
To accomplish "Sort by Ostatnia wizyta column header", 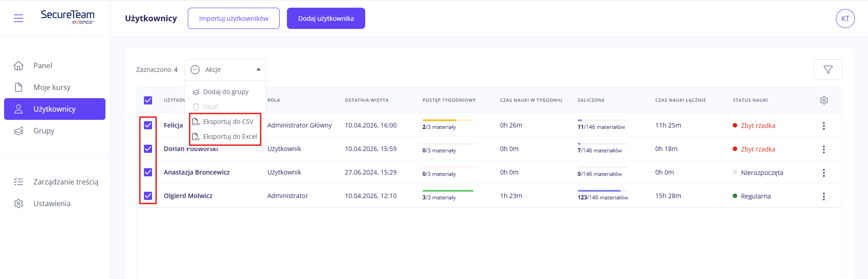I will (x=367, y=100).
